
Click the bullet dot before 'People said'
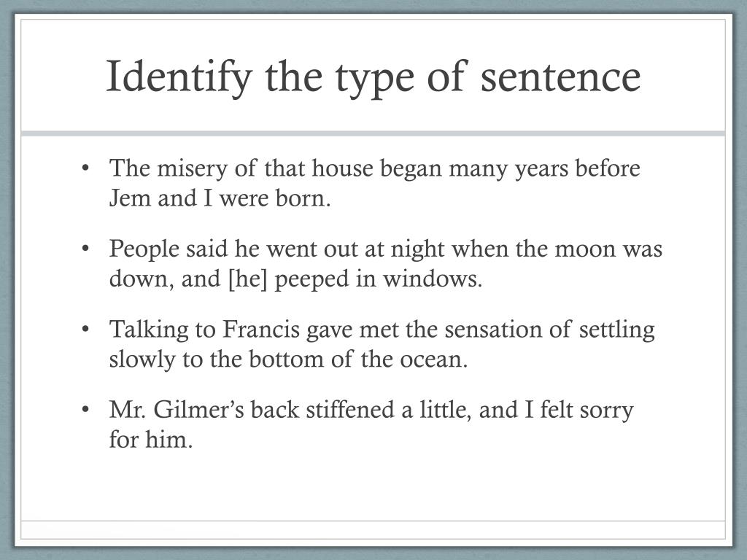85,249
